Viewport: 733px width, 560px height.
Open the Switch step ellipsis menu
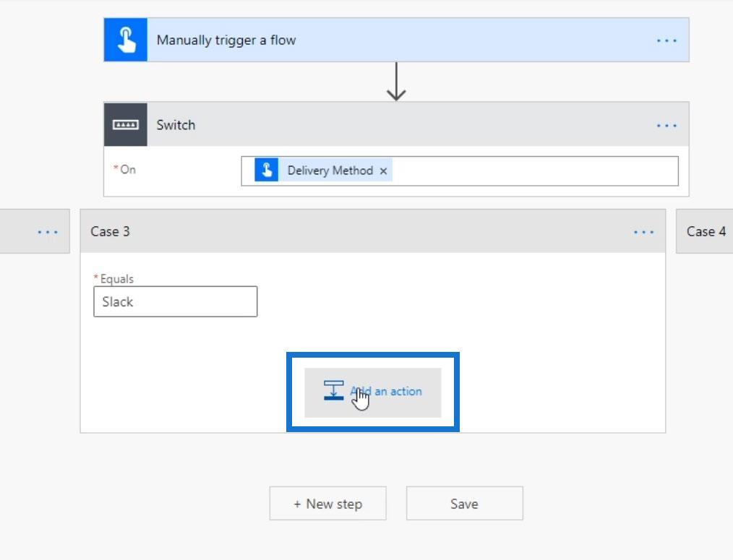point(666,126)
